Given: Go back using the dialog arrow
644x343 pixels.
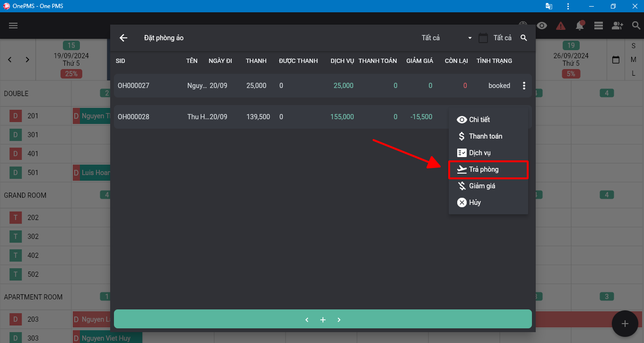Looking at the screenshot, I should pyautogui.click(x=123, y=38).
